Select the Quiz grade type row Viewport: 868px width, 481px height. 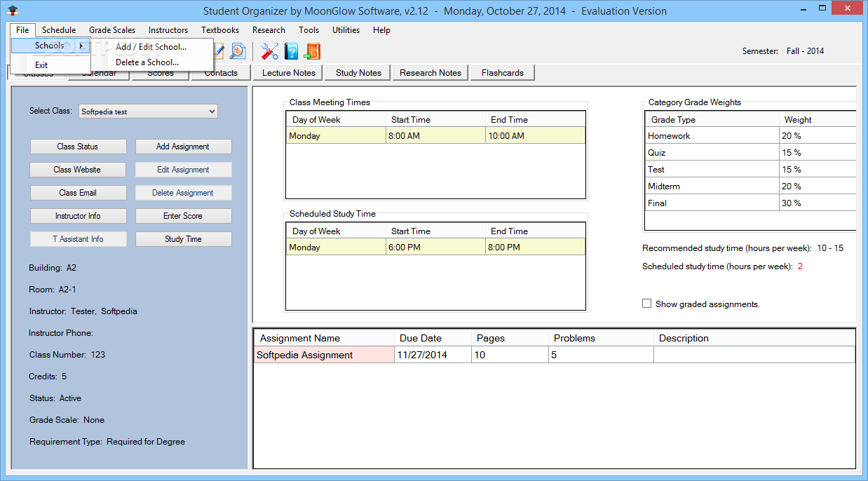point(750,153)
